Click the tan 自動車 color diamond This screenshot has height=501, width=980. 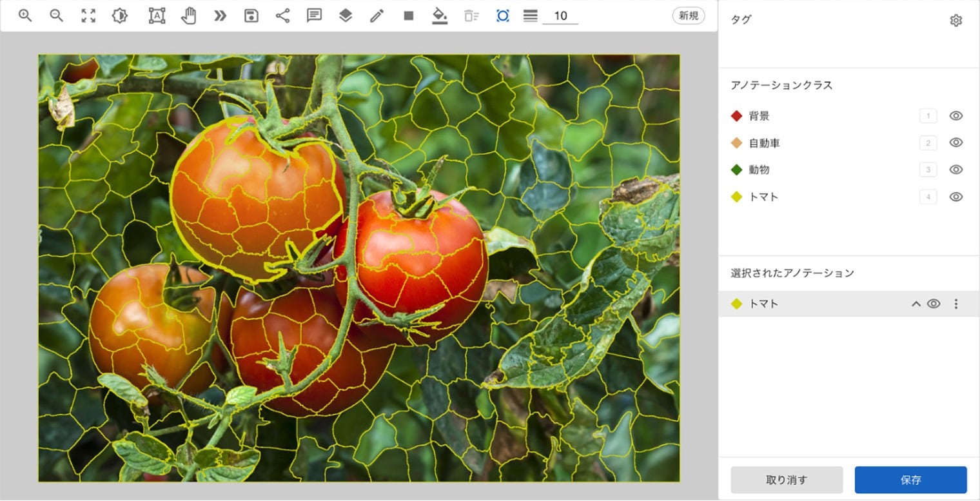coord(737,143)
